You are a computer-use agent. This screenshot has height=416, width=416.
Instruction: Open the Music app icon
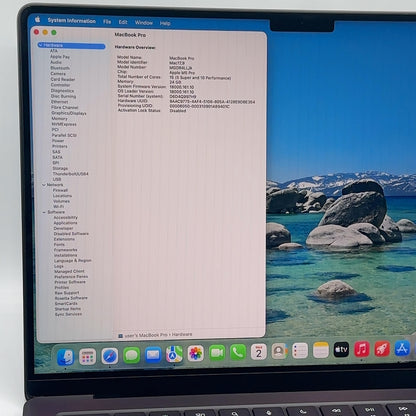coord(362,349)
